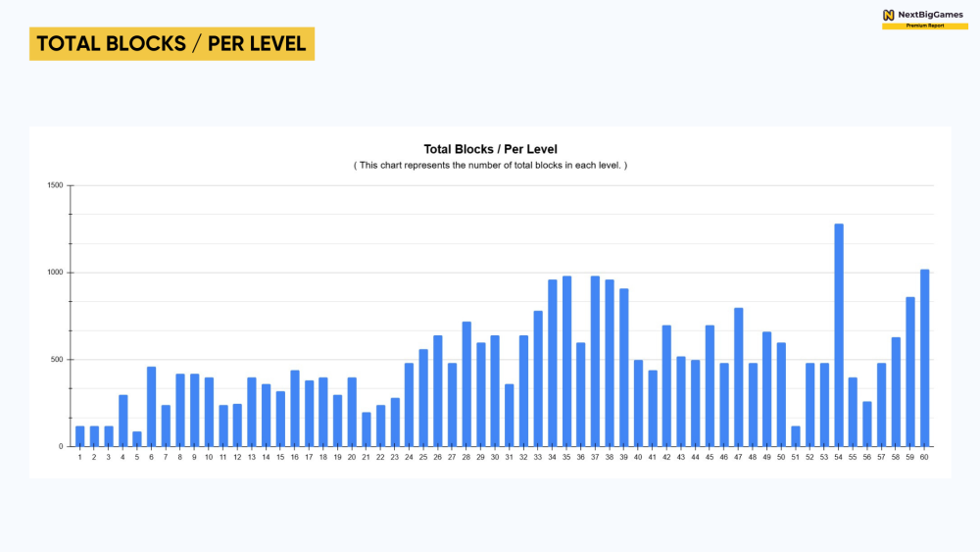This screenshot has height=552, width=980.
Task: Click the bar for level 21
Action: [367, 428]
